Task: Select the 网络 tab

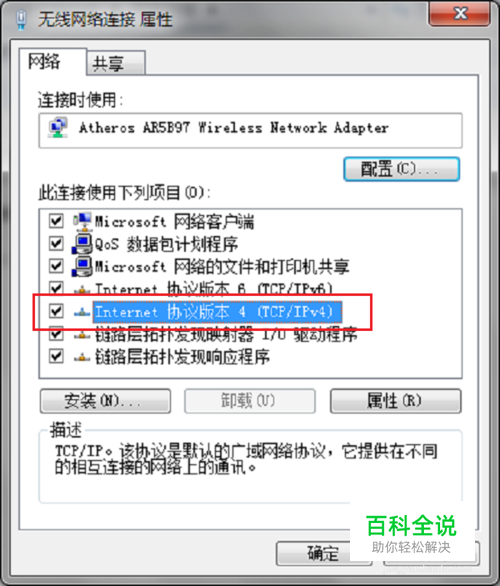Action: pyautogui.click(x=53, y=62)
